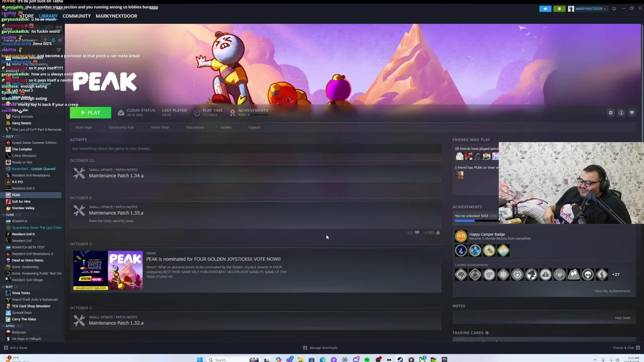Select Trivia Tricks in the library list

21,293
